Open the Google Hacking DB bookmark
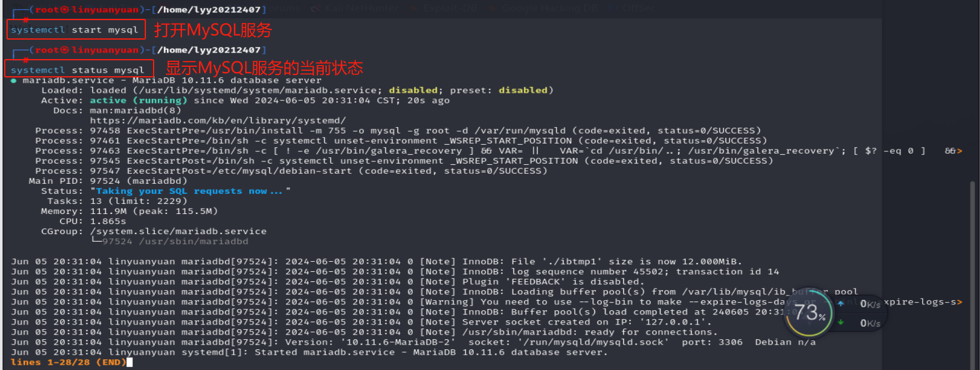This screenshot has height=370, width=980. point(551,9)
